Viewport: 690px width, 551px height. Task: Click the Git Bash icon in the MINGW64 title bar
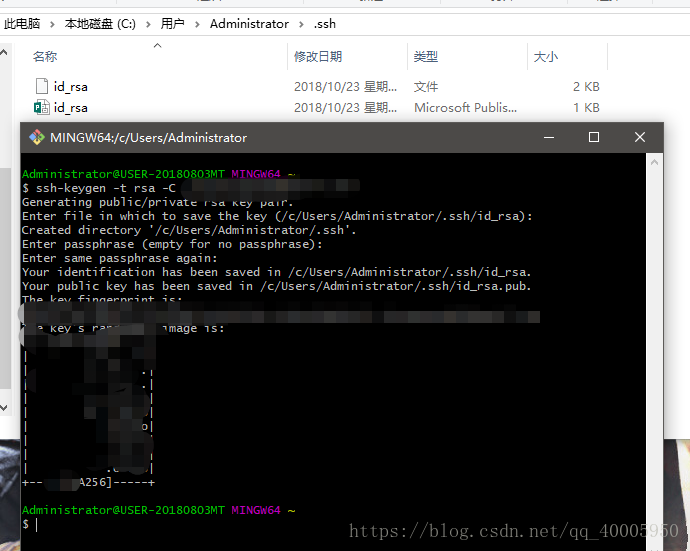click(37, 137)
